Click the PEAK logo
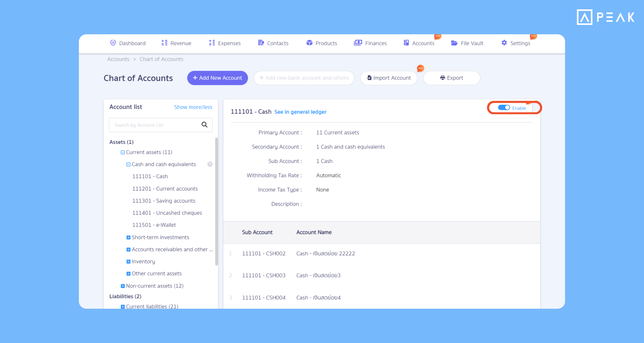The height and width of the screenshot is (343, 644). pos(606,17)
